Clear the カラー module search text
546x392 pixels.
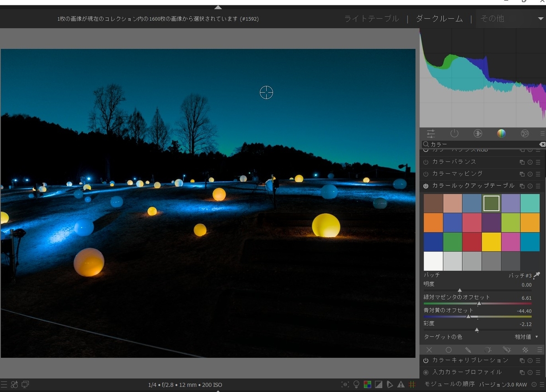pos(542,144)
